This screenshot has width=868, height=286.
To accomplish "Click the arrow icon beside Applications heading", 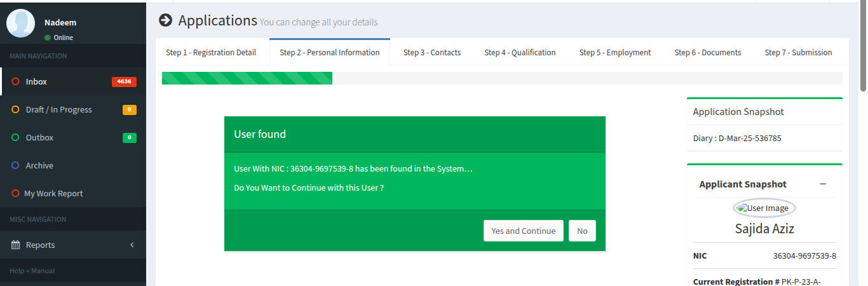I will click(x=165, y=20).
